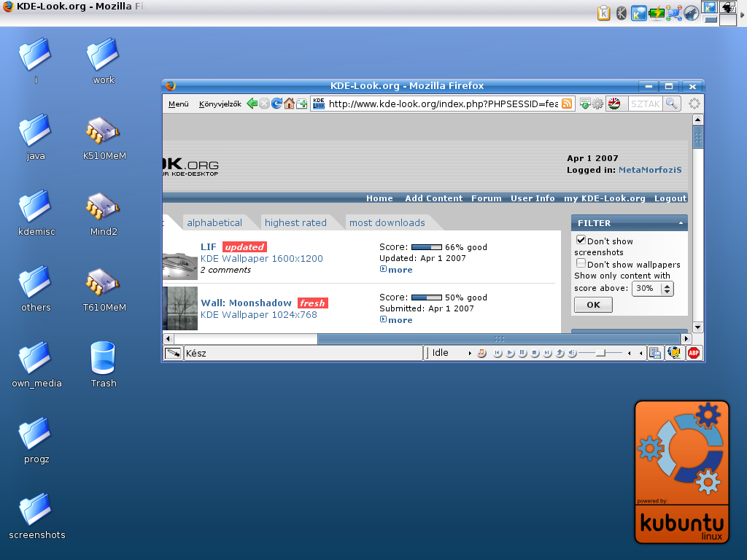Reload the page with the blue refresh icon
This screenshot has width=747, height=560.
click(276, 104)
